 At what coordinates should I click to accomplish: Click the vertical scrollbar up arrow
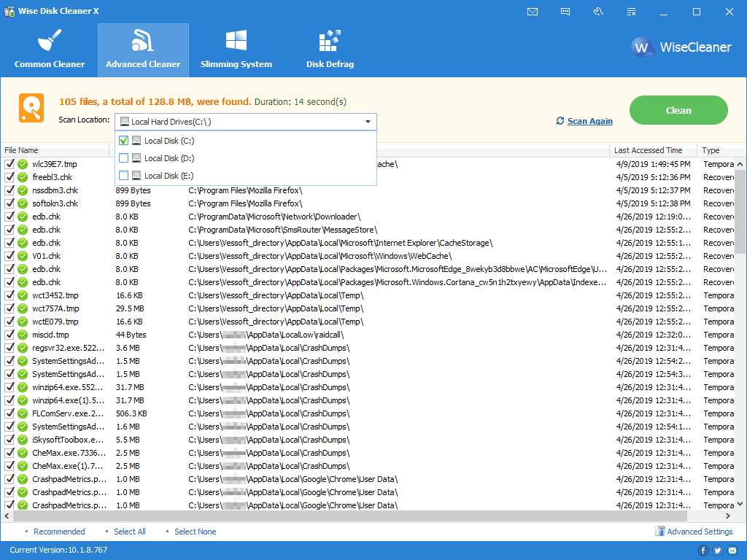coord(740,164)
